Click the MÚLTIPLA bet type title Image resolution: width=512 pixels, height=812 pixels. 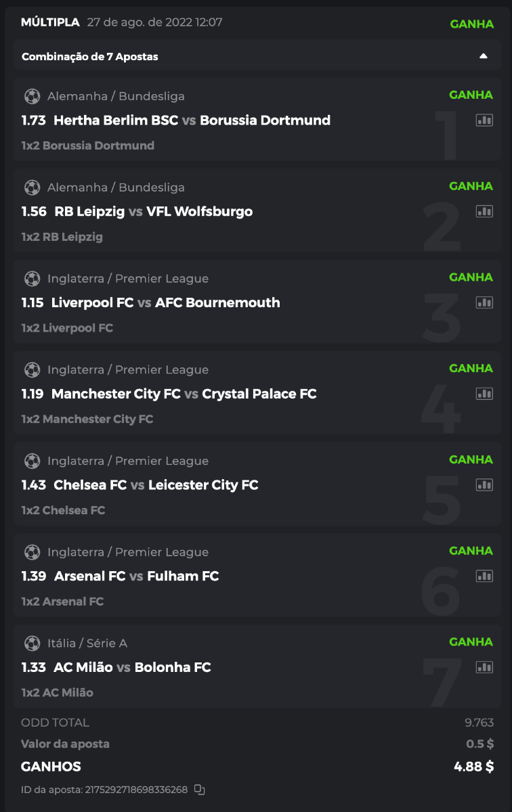(50, 22)
